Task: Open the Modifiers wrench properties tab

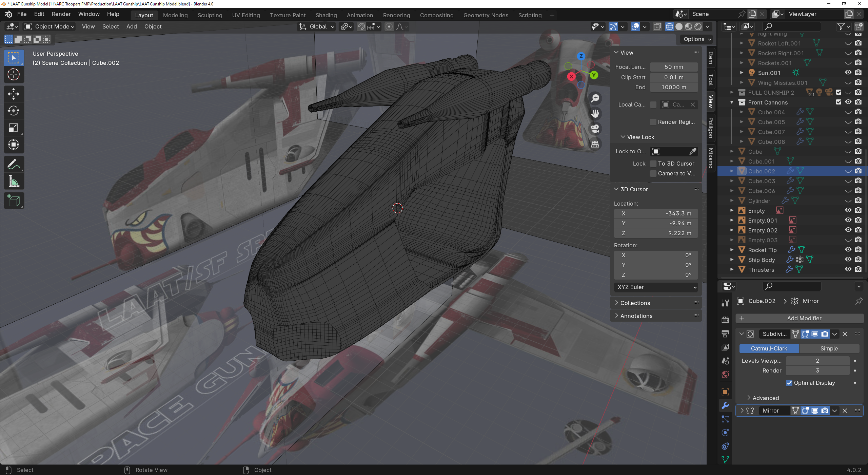Action: [725, 405]
